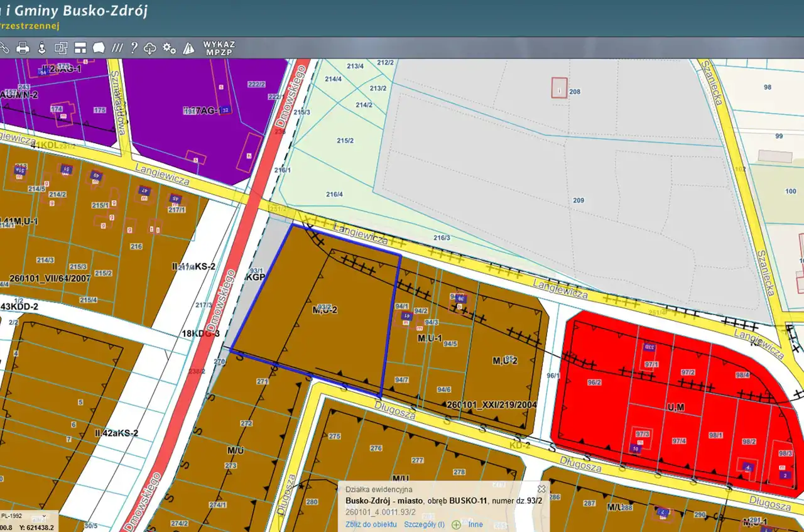Click the warning triangle icon
804x532 pixels.
pyautogui.click(x=188, y=48)
